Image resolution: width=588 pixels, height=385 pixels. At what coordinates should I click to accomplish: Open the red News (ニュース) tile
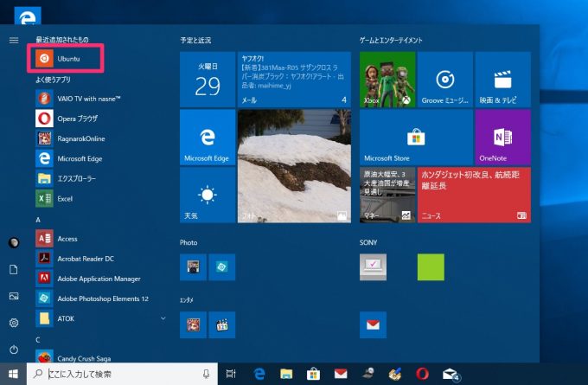(x=474, y=196)
